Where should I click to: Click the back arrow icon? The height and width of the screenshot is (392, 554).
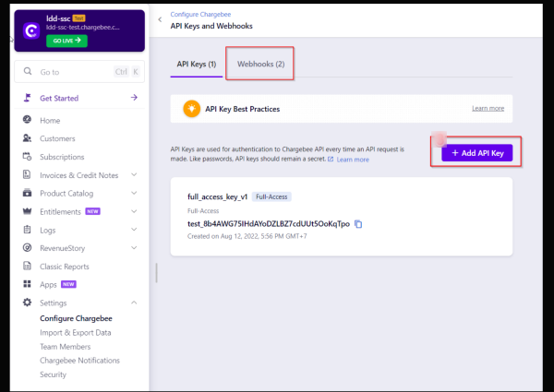pos(160,19)
